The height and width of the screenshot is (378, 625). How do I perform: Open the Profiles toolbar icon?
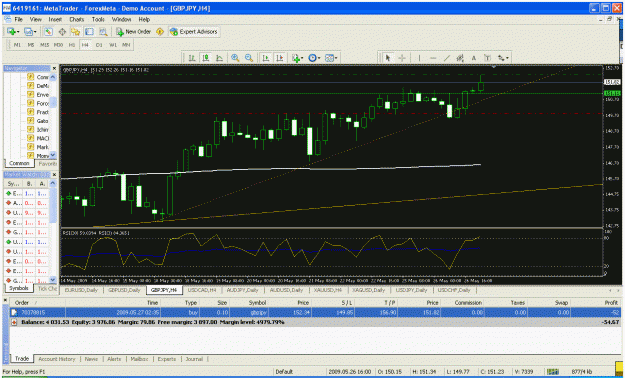click(30, 32)
